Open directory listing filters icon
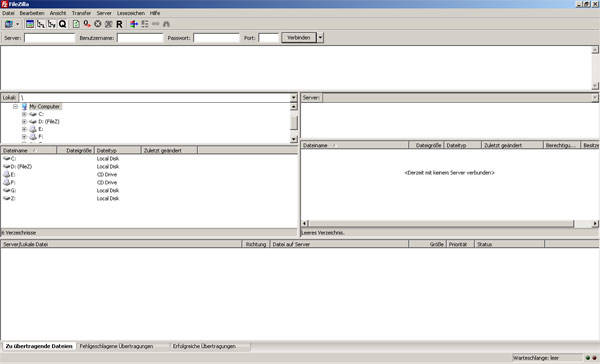The width and height of the screenshot is (600, 364). [x=134, y=24]
